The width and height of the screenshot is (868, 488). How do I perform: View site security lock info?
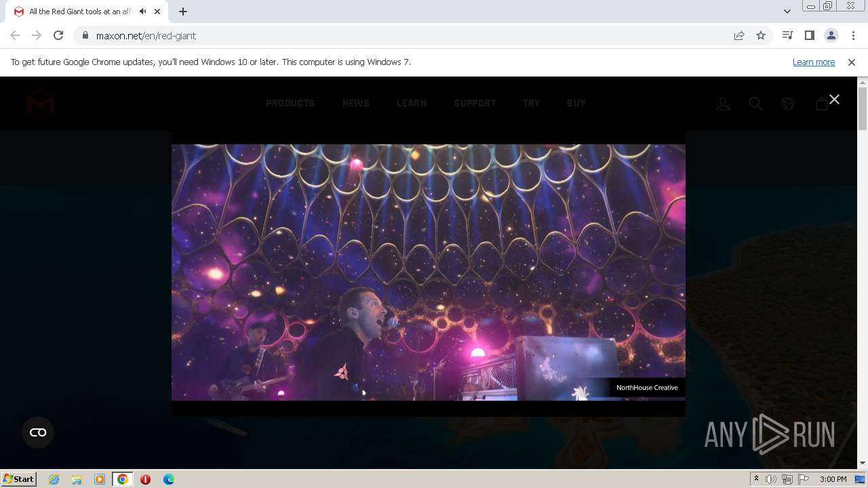85,35
